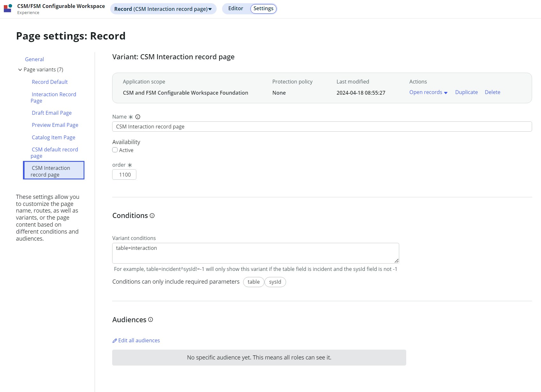Open the Draft Email Page variant
541x392 pixels.
52,113
